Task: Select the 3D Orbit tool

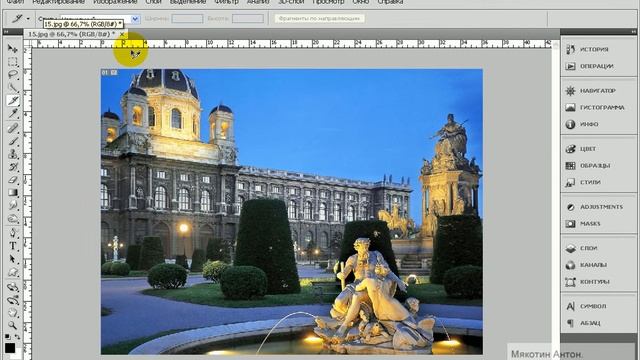Action: (x=12, y=300)
